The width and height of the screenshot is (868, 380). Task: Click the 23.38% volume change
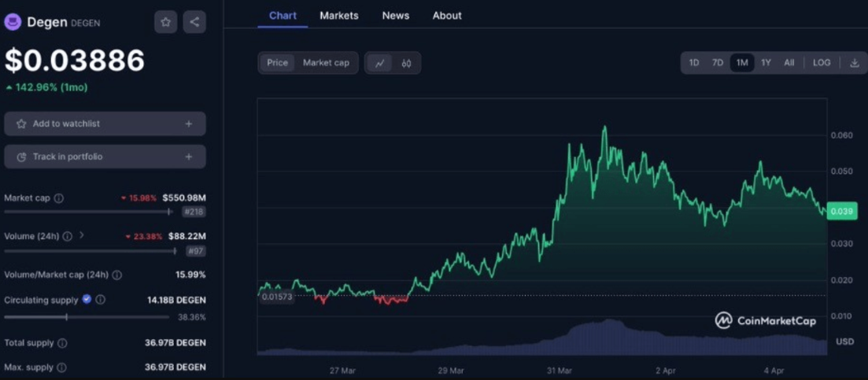[144, 237]
